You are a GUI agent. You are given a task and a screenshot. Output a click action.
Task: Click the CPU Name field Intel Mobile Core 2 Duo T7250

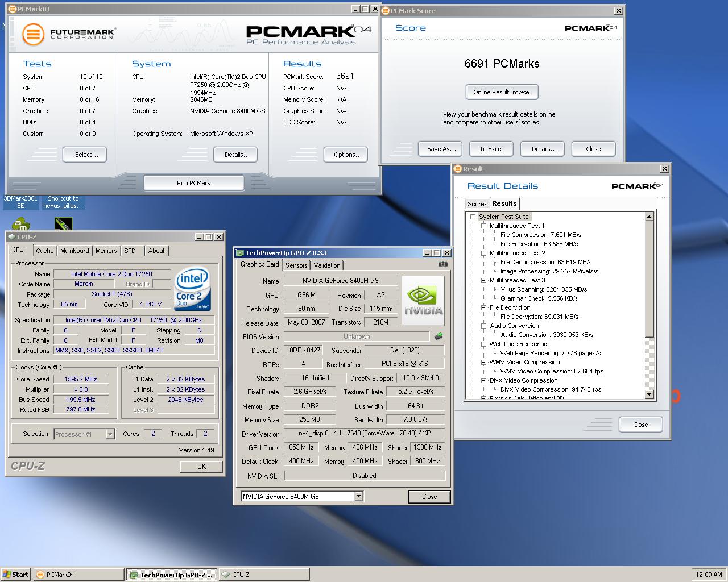coord(111,274)
